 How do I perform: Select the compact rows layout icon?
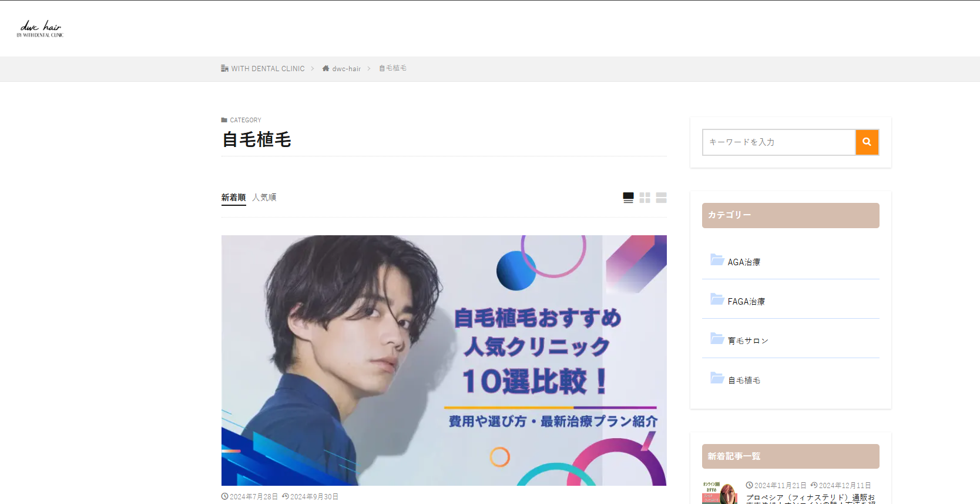(x=661, y=198)
